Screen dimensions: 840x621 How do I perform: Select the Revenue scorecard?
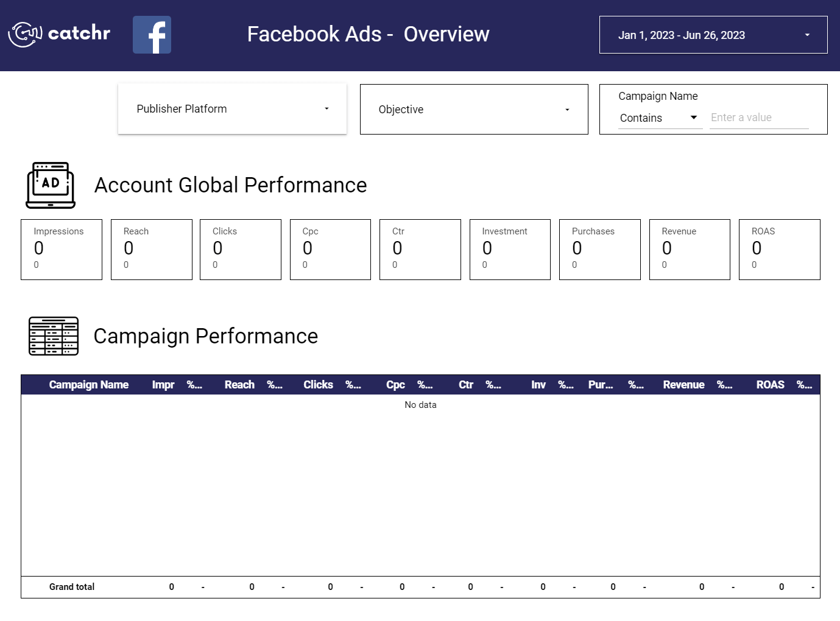690,250
